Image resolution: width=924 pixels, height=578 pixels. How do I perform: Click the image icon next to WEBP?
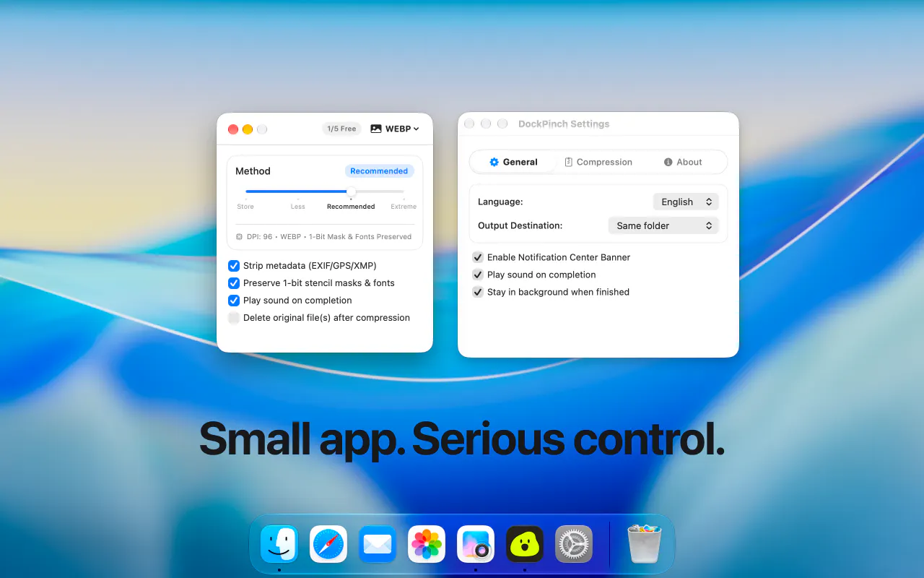pos(376,129)
